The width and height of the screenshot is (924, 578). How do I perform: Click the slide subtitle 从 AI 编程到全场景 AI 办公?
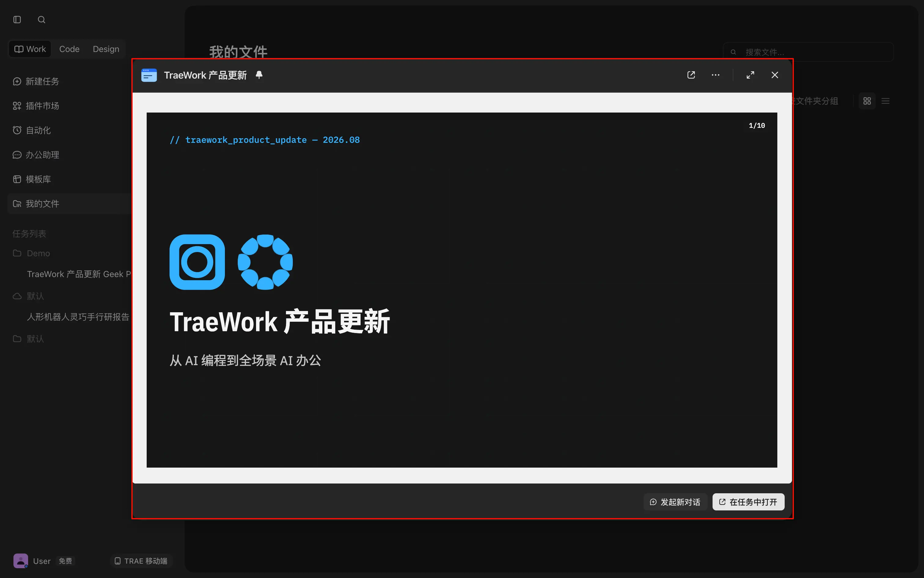[245, 361]
